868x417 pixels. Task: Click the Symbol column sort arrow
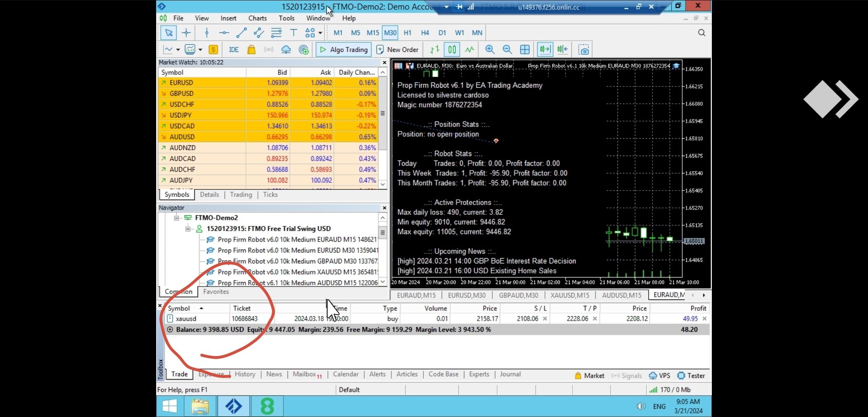coord(201,308)
